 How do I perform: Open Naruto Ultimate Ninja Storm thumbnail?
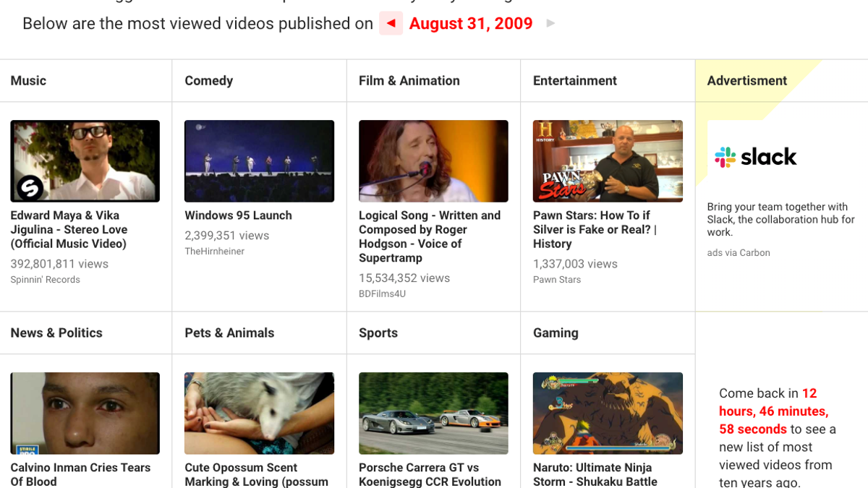coord(608,413)
